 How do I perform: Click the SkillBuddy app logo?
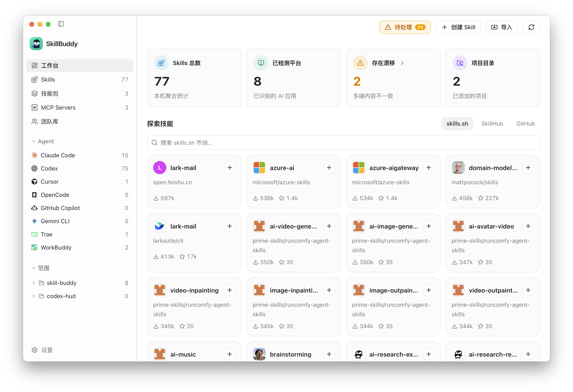[x=36, y=44]
